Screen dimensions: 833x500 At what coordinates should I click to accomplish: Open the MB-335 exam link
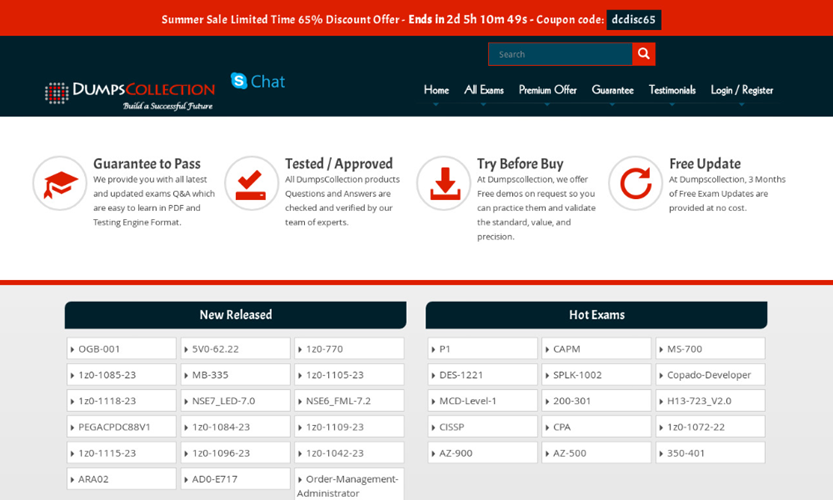235,375
